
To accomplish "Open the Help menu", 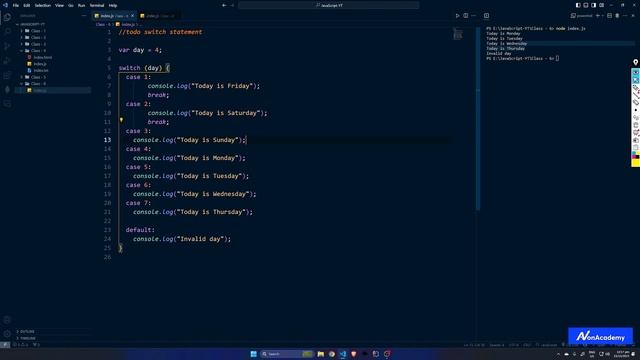I will pos(113,5).
